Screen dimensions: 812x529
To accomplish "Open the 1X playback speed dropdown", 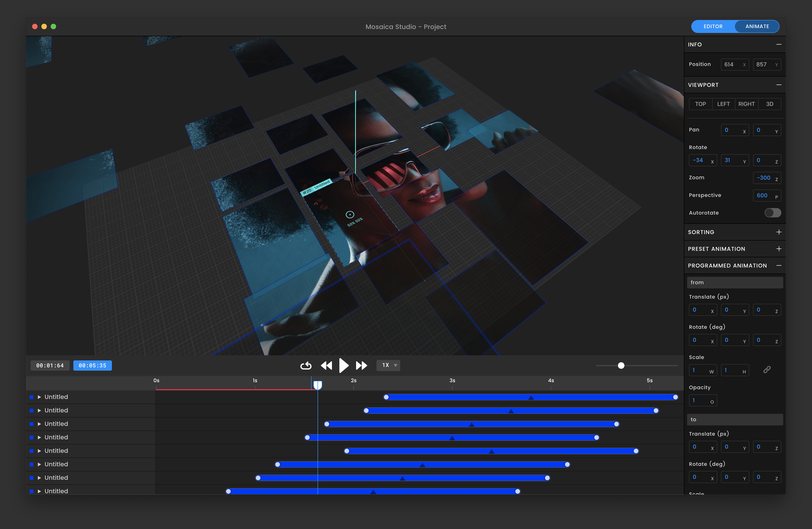I will pos(388,365).
